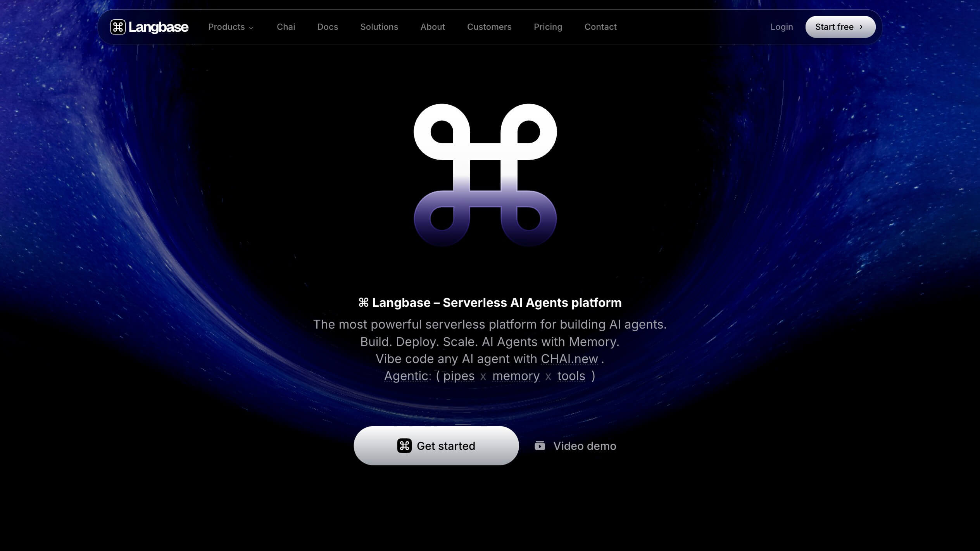Go to the Solutions section

tap(379, 27)
